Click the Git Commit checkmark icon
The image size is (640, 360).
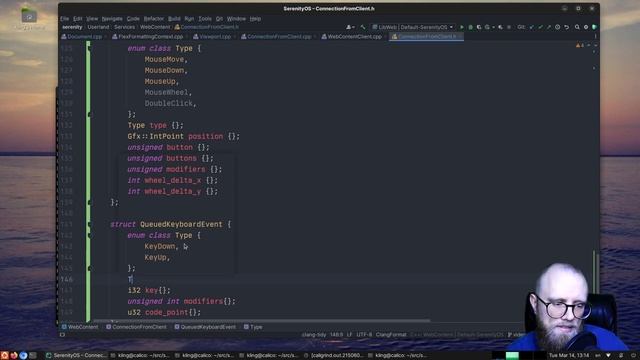pyautogui.click(x=540, y=27)
